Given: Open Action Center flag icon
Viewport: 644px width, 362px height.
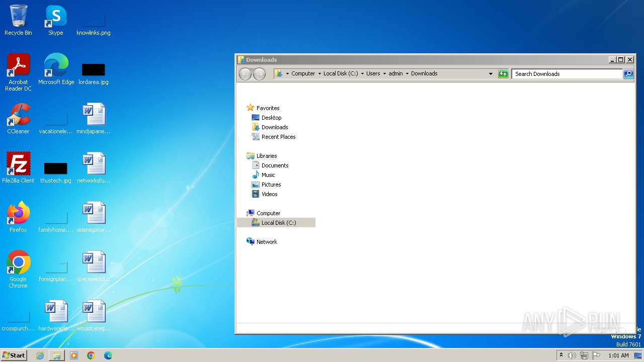Looking at the screenshot, I should [x=596, y=355].
